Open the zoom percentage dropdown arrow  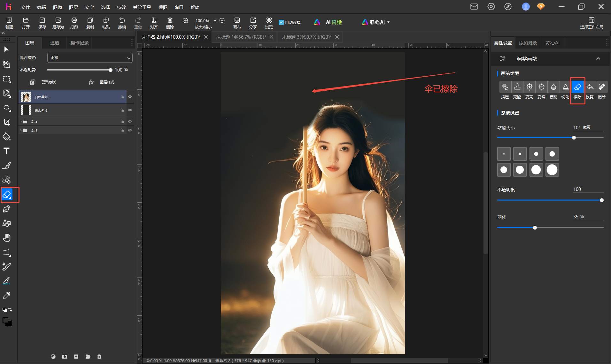[x=215, y=20]
